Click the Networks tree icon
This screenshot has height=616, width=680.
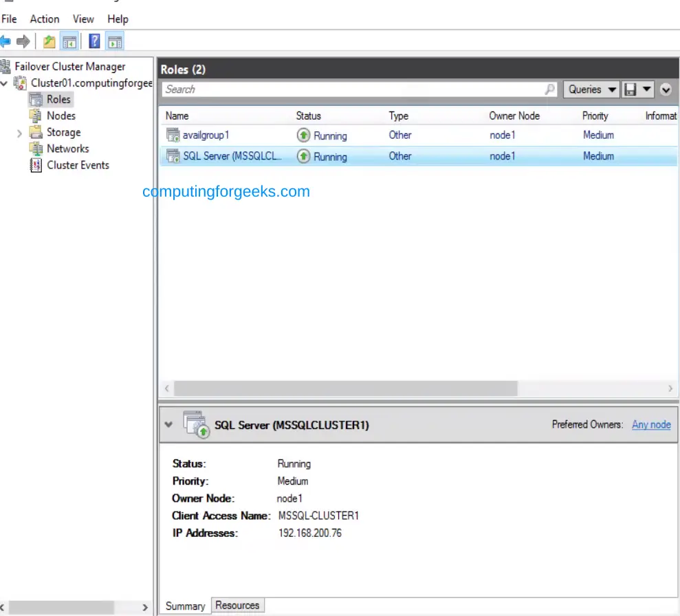pos(36,148)
